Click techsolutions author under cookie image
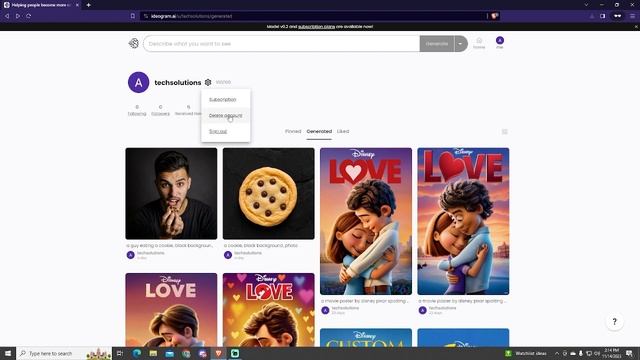 pyautogui.click(x=248, y=253)
